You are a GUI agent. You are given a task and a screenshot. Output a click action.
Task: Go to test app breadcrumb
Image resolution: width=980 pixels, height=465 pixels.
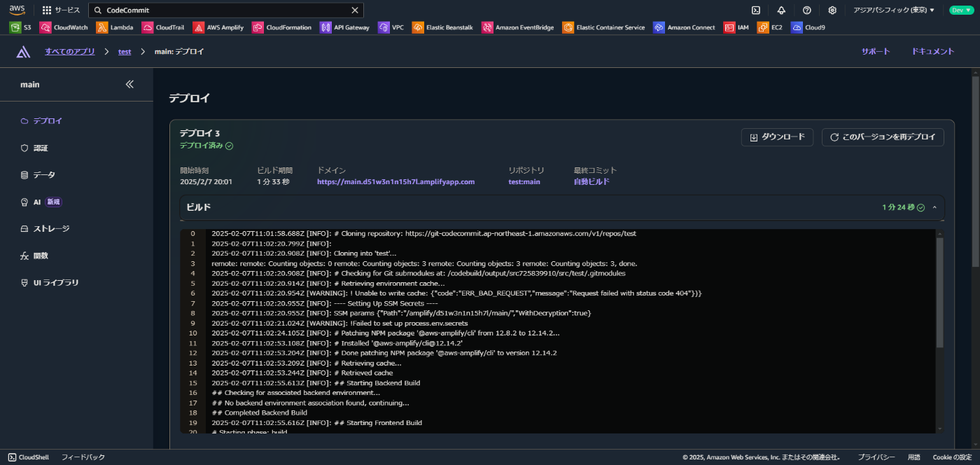[x=125, y=52]
